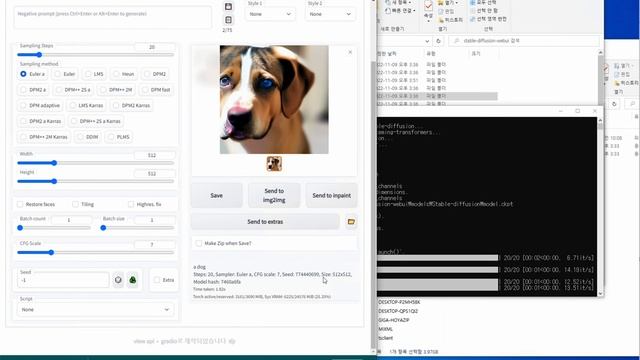Click the apply styles clipboard icon
Image resolution: width=640 pixels, height=360 pixels.
point(228,20)
